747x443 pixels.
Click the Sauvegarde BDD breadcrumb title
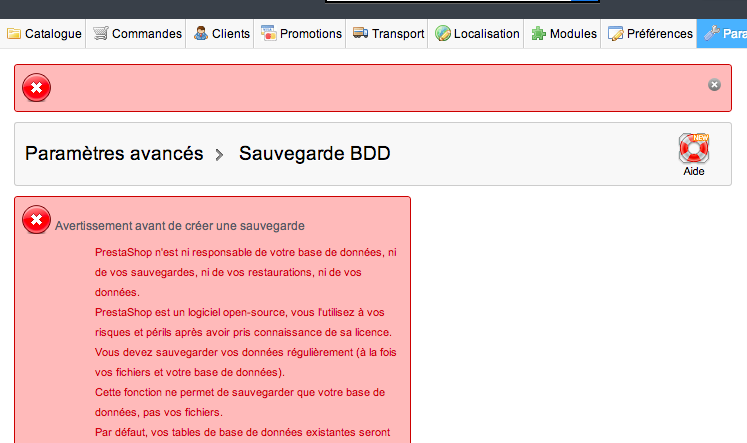click(x=314, y=153)
